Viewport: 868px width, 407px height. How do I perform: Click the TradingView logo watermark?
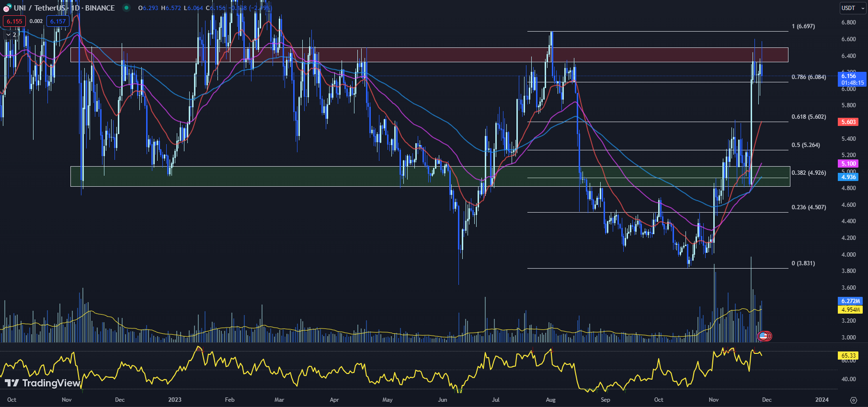(42, 383)
